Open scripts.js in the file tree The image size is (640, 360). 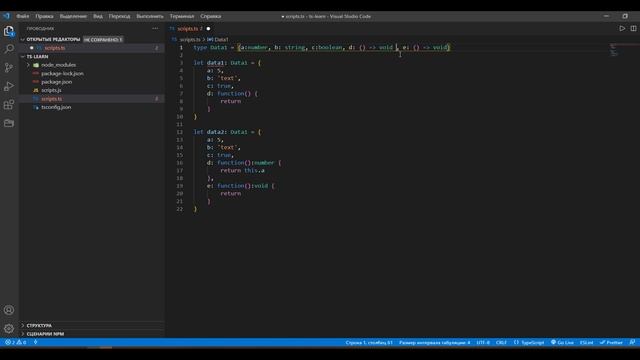pyautogui.click(x=51, y=90)
